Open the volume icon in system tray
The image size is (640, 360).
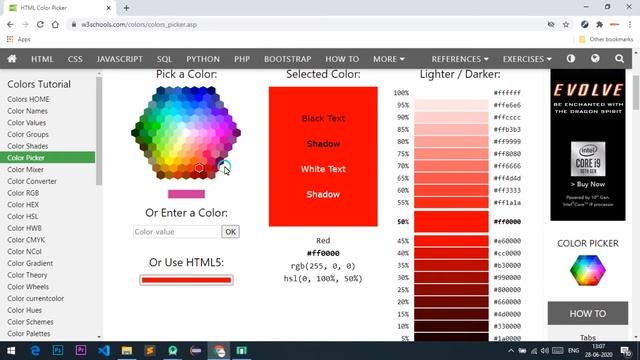[545, 351]
